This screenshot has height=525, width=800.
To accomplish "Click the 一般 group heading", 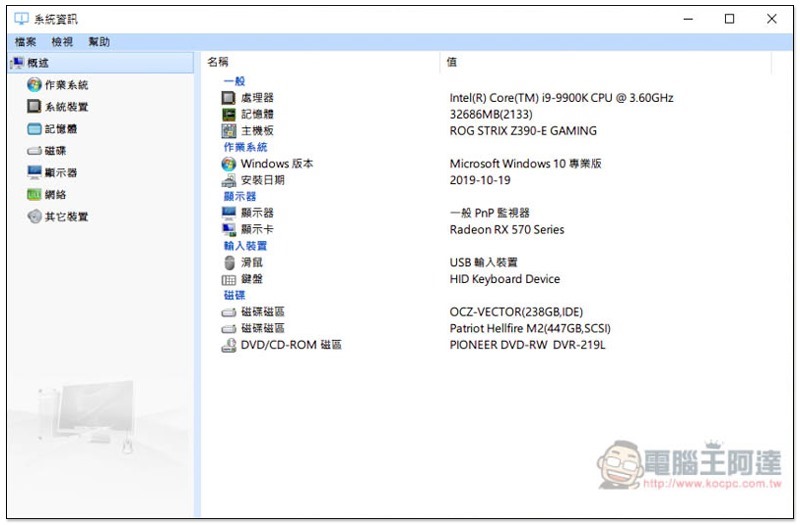I will (234, 81).
